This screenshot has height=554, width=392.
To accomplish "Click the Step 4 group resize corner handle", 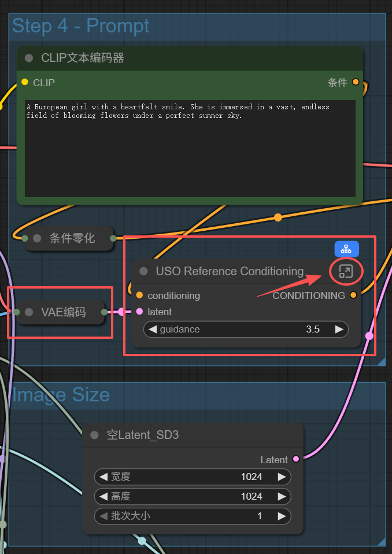I will click(x=382, y=361).
